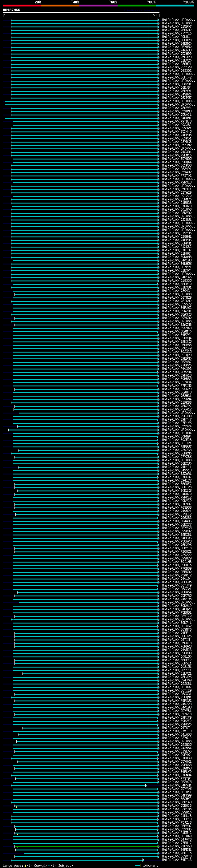The width and height of the screenshot is (197, 868).
Task: Select hit label UniRef100_B5X445
Action: coord(176,131)
